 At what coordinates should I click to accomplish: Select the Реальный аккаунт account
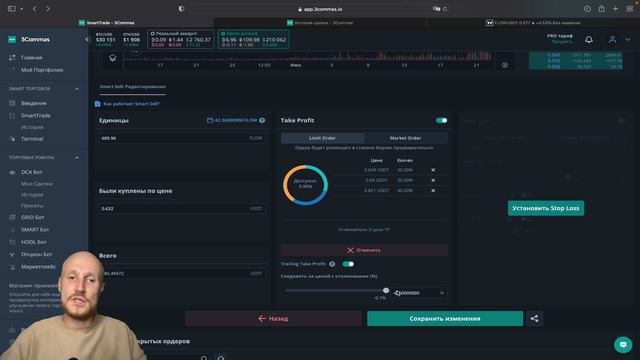pyautogui.click(x=180, y=39)
